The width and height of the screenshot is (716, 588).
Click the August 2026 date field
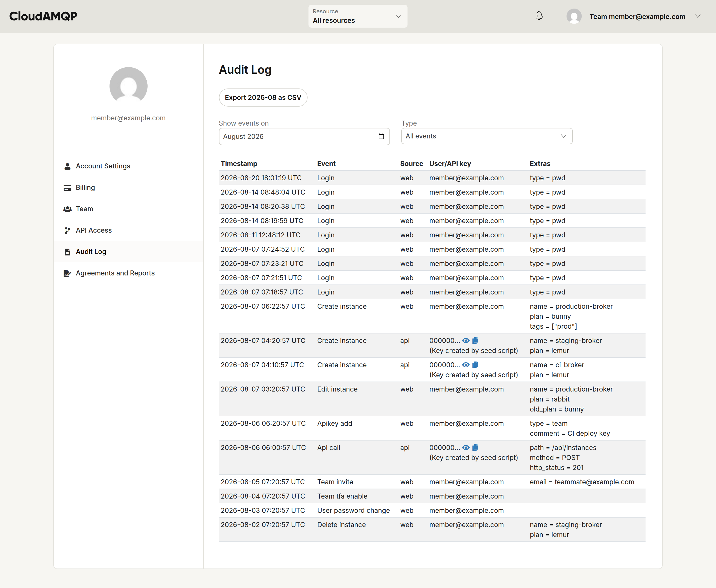(x=304, y=137)
